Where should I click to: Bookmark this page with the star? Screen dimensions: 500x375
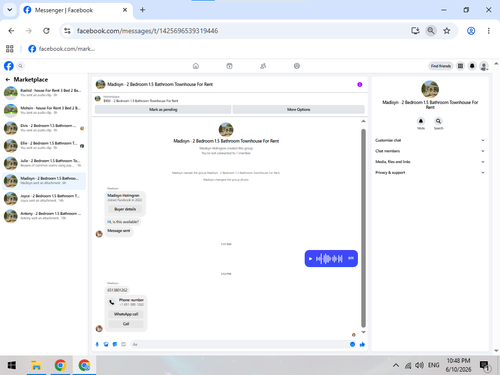[447, 31]
